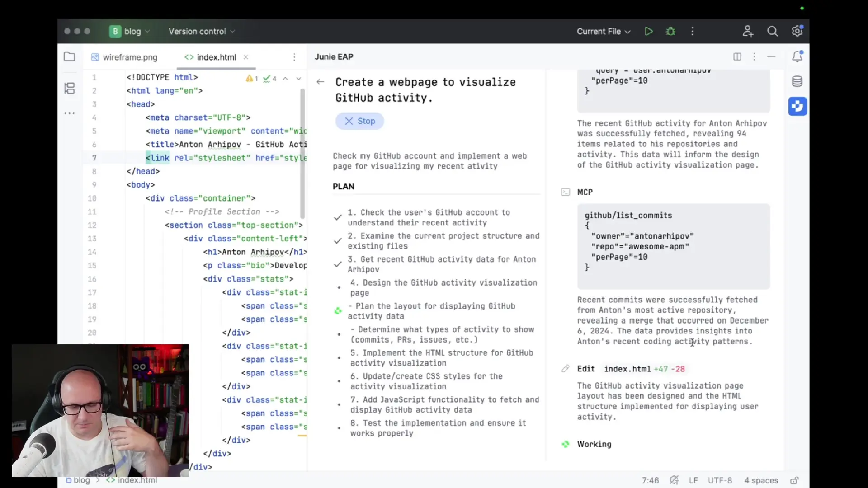Open the Current File run configuration dropdown
This screenshot has height=488, width=868.
(x=603, y=31)
